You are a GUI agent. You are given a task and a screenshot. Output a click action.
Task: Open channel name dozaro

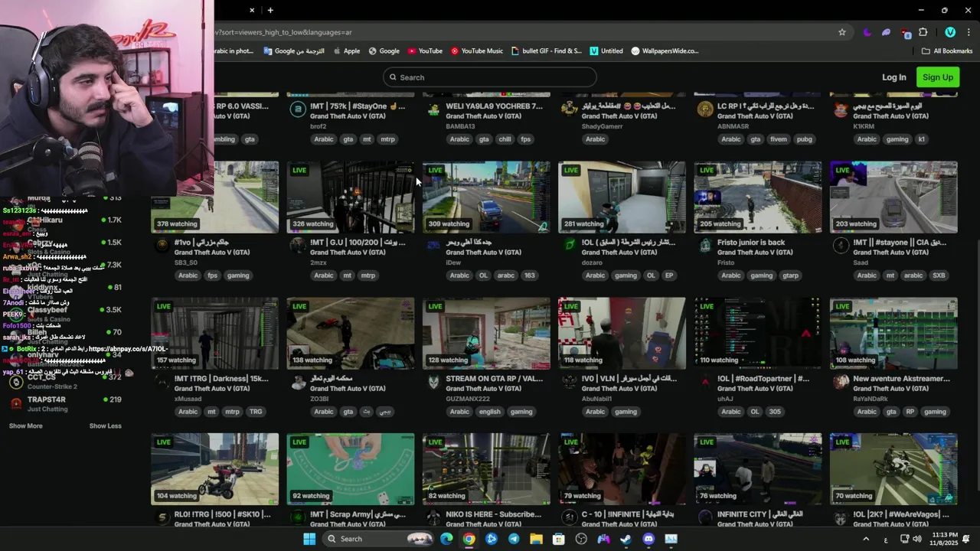pos(592,262)
